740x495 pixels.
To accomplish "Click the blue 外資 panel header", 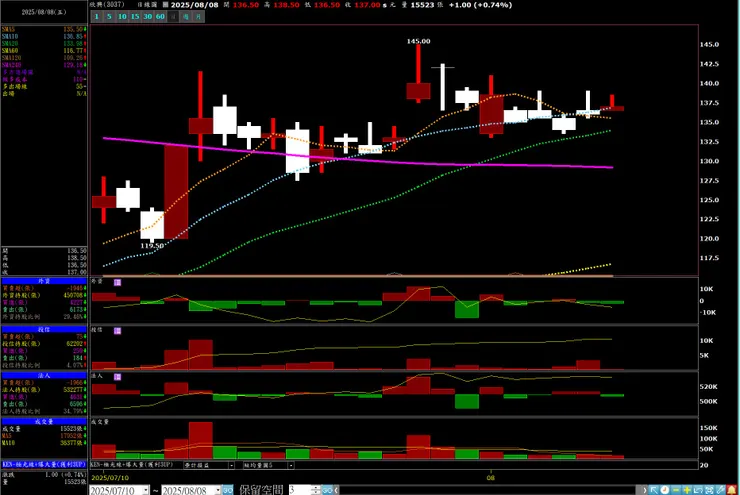I will [44, 281].
